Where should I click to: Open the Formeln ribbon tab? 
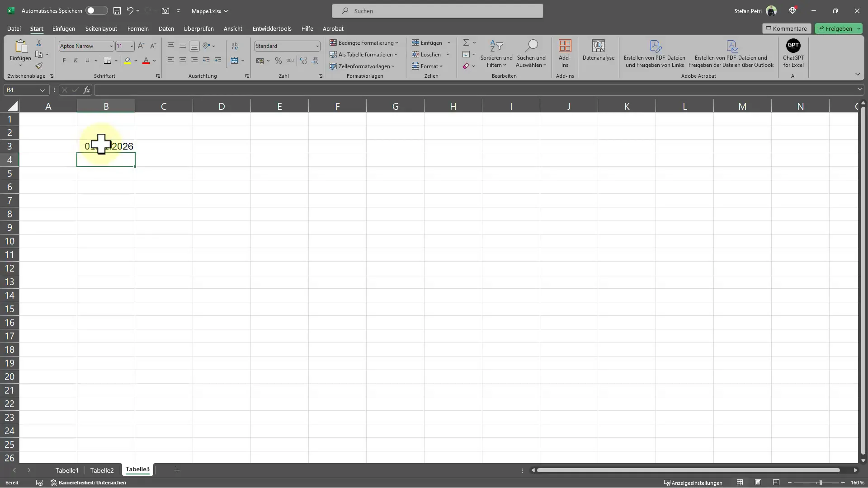click(138, 28)
